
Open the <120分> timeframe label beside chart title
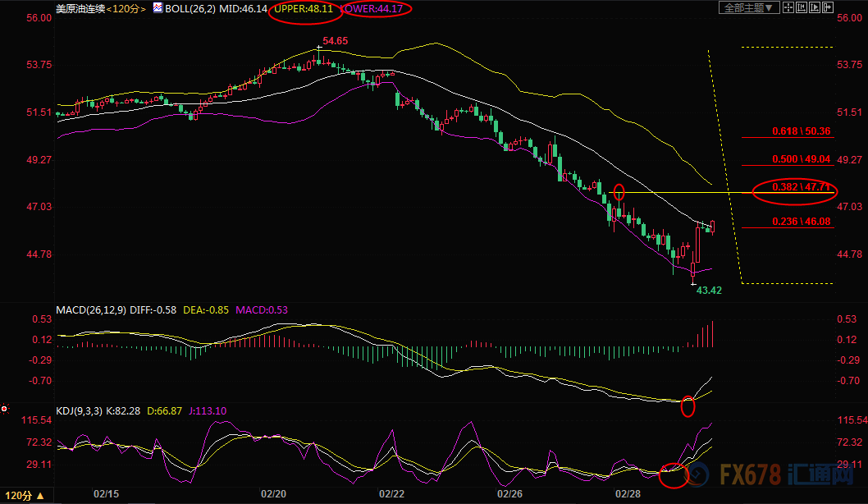click(x=126, y=8)
